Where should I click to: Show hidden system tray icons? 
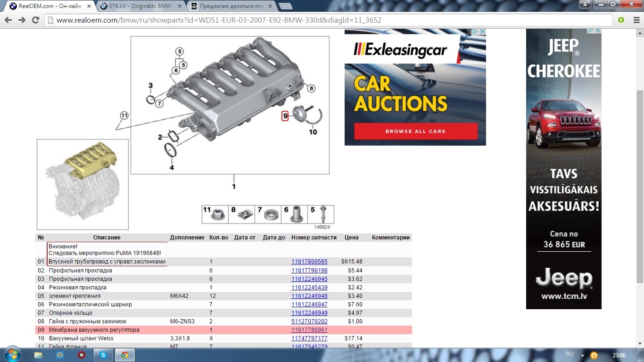(x=582, y=355)
